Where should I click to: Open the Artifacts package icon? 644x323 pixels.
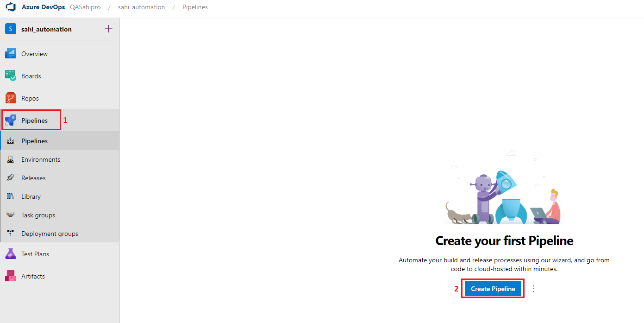(x=11, y=276)
